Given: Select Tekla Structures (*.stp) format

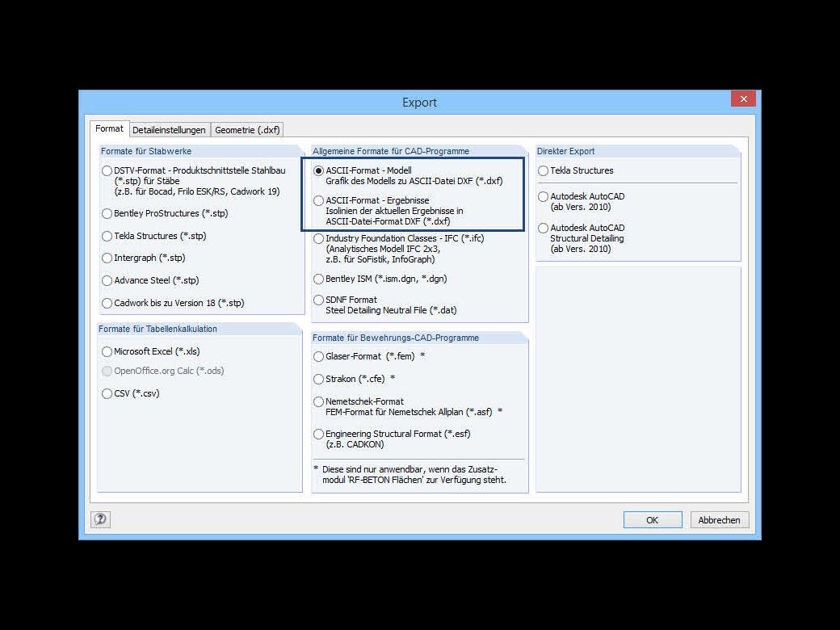Looking at the screenshot, I should coord(107,236).
